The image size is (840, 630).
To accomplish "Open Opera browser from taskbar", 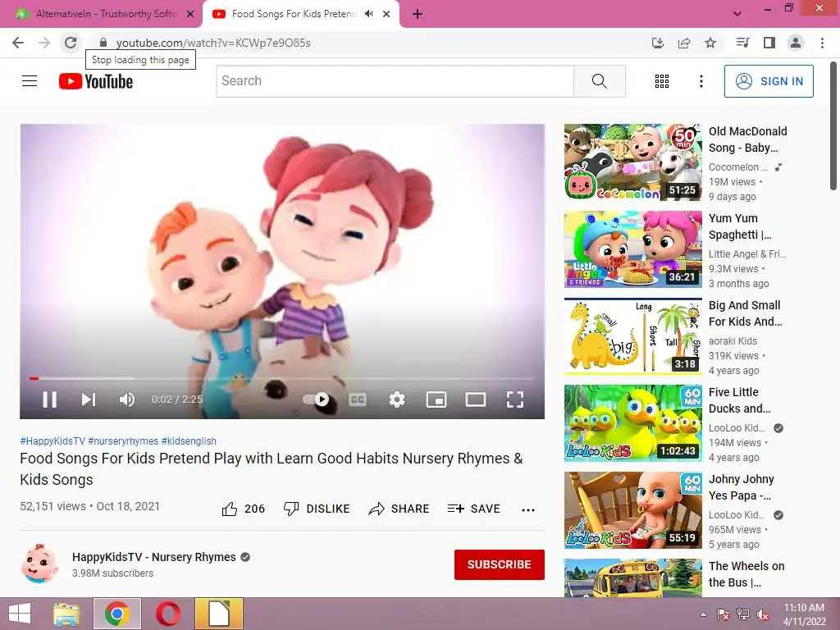I will coord(167,614).
